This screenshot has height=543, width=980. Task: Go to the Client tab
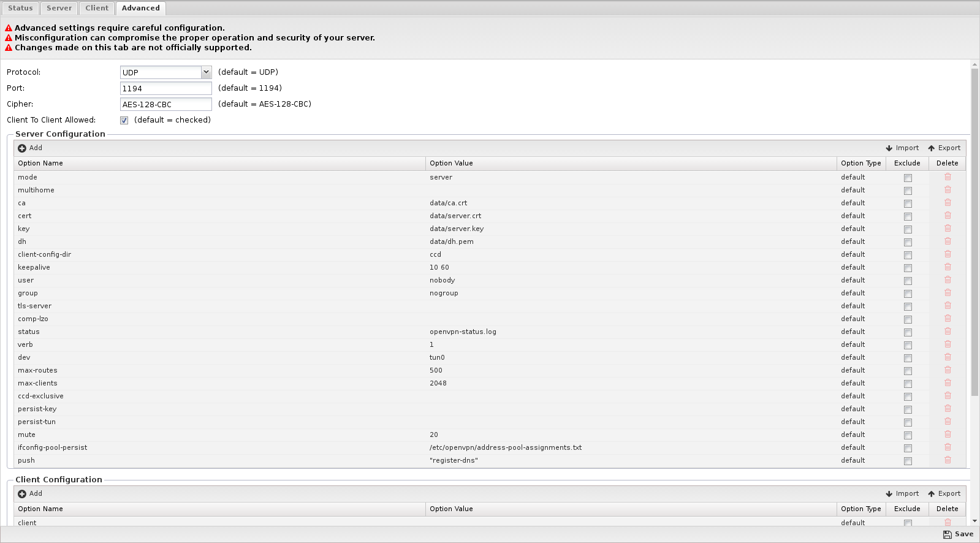coord(97,8)
